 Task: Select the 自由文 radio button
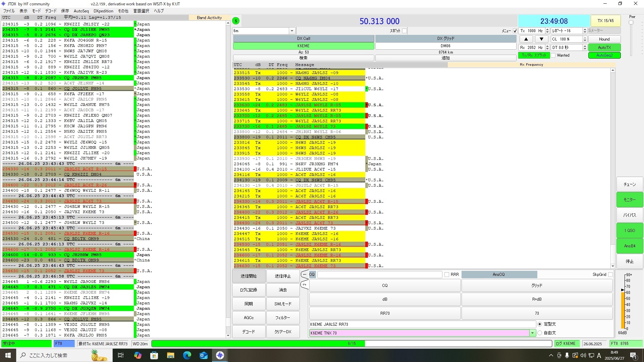pyautogui.click(x=540, y=333)
